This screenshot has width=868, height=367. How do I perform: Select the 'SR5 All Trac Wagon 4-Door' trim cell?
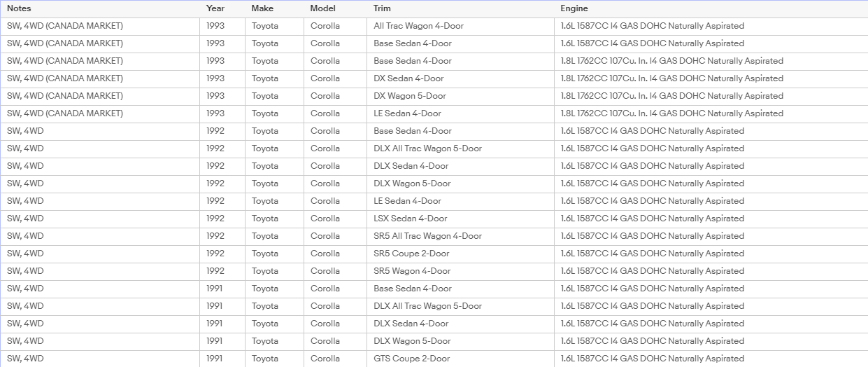[x=460, y=236]
